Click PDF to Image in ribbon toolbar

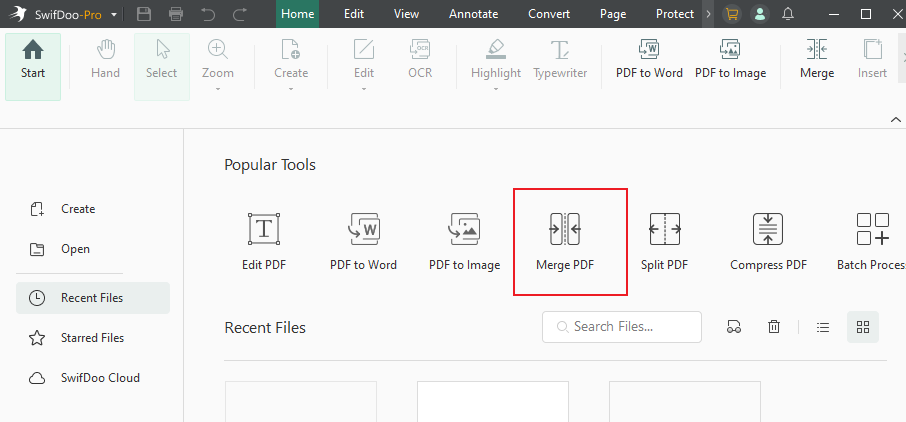730,60
